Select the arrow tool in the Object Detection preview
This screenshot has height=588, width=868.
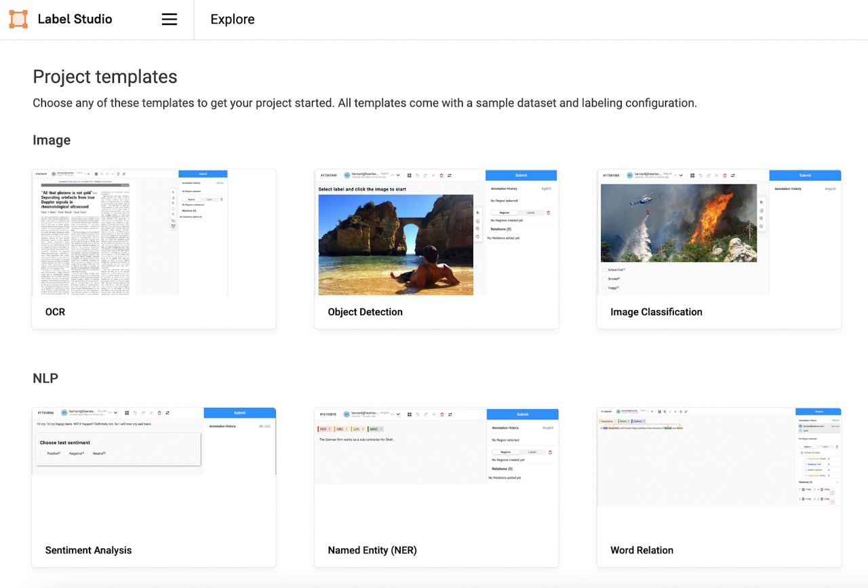477,212
